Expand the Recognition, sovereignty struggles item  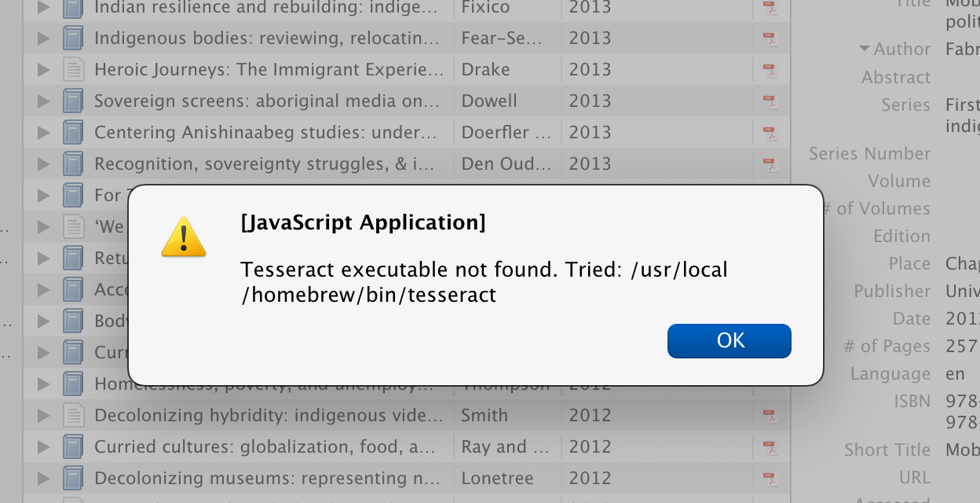point(43,163)
